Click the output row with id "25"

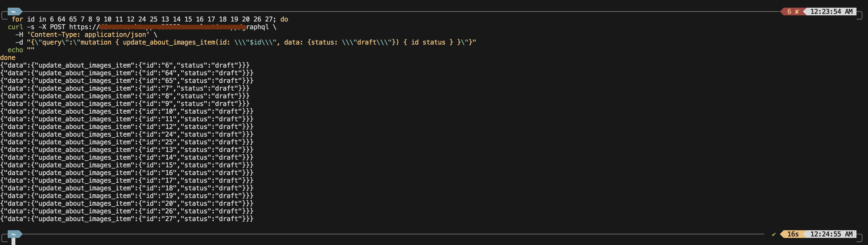coord(127,142)
